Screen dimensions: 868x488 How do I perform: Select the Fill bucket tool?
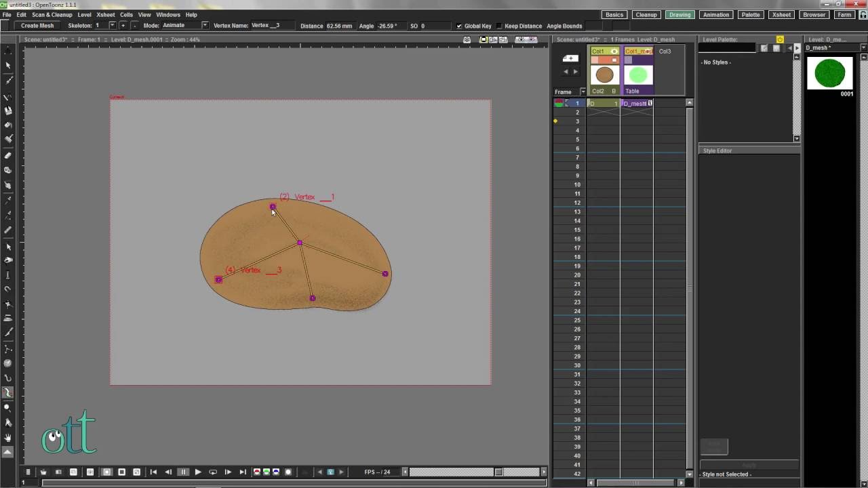tap(8, 125)
